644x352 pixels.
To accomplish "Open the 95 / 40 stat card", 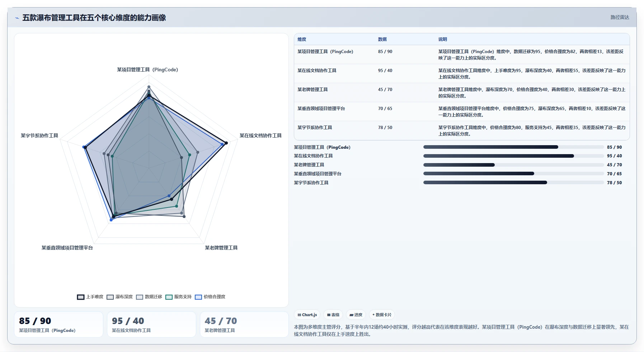I will tap(151, 324).
